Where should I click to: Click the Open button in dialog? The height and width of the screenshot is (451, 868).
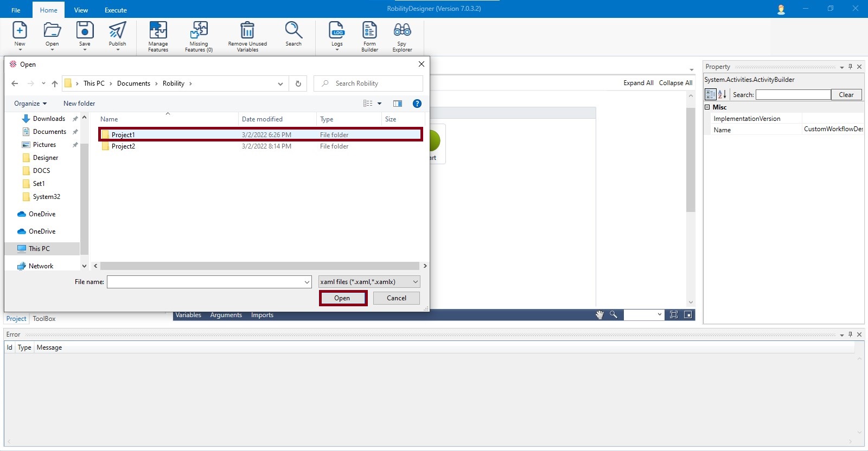click(x=342, y=298)
